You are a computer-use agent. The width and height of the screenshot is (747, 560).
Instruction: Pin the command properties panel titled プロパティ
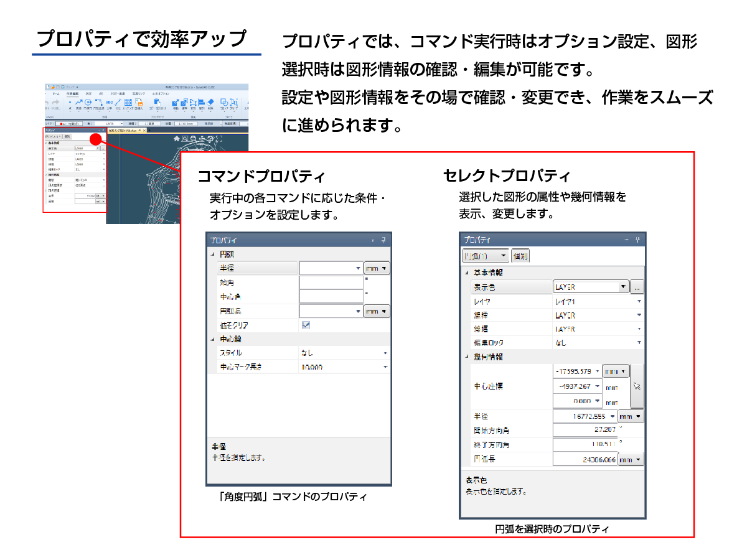tap(383, 240)
